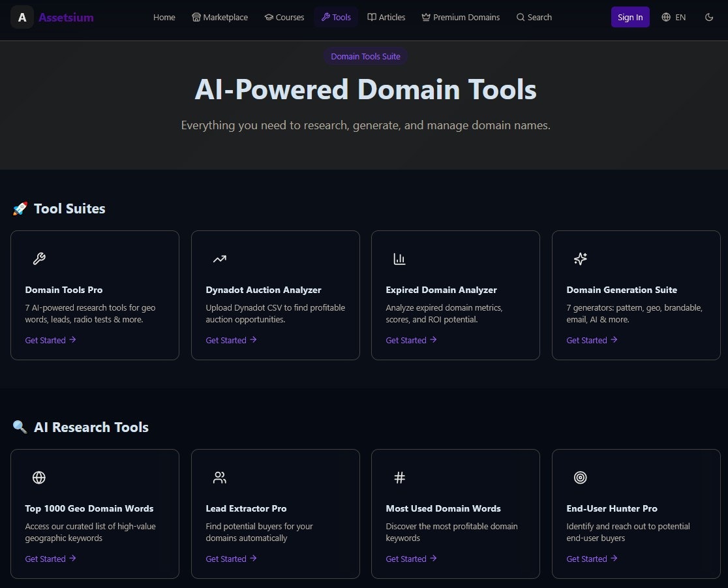
Task: Toggle dark mode with the moon icon
Action: click(x=709, y=17)
